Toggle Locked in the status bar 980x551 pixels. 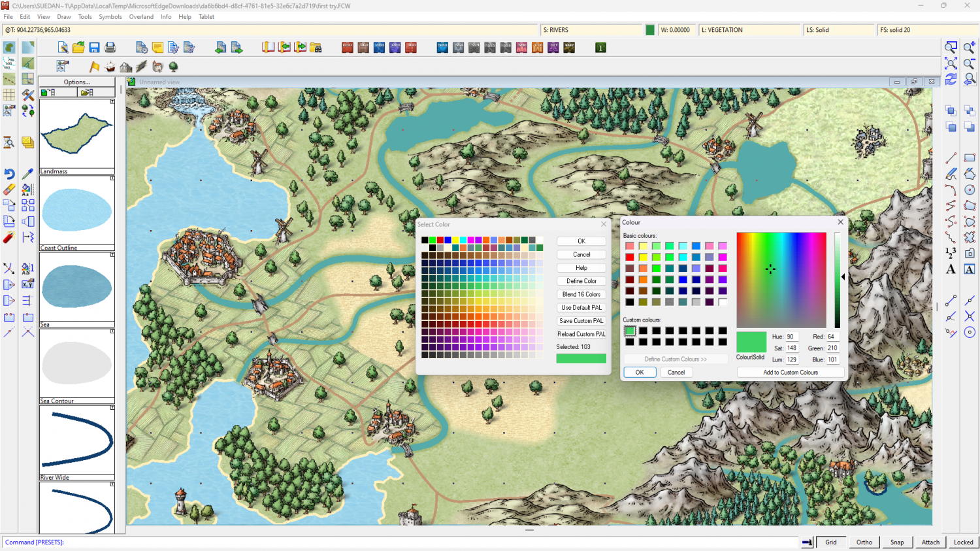(963, 542)
